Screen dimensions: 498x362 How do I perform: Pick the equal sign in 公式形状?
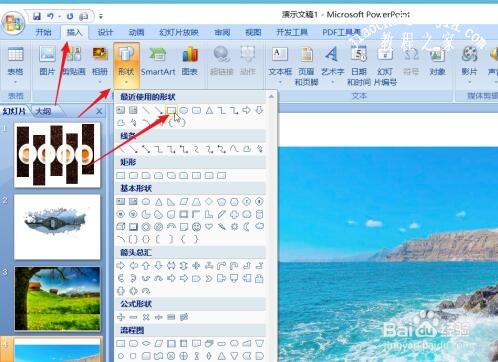click(x=171, y=317)
